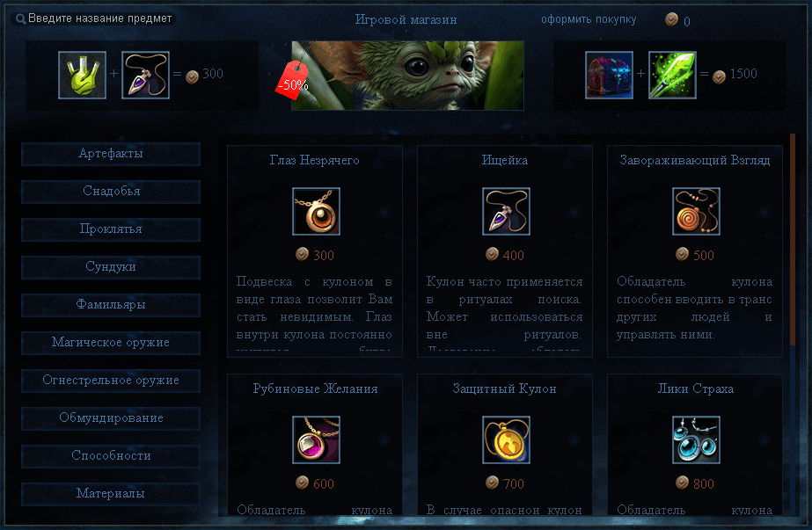
Task: Select the treasure chest bundle icon
Action: 609,75
